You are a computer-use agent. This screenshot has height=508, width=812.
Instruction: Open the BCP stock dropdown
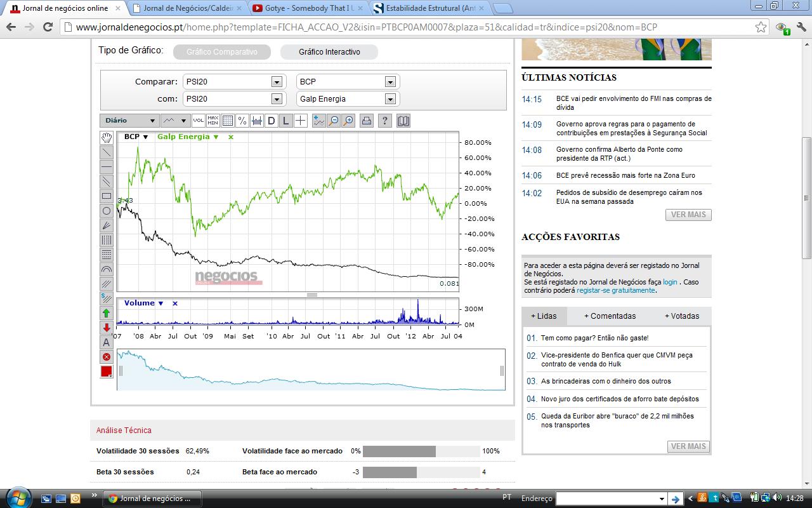click(x=347, y=82)
